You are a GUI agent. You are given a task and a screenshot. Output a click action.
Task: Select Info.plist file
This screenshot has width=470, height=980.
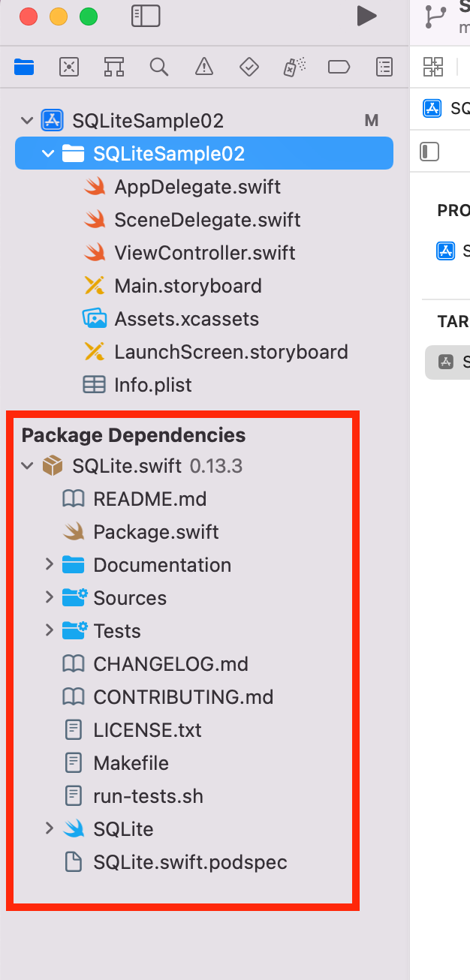(152, 385)
